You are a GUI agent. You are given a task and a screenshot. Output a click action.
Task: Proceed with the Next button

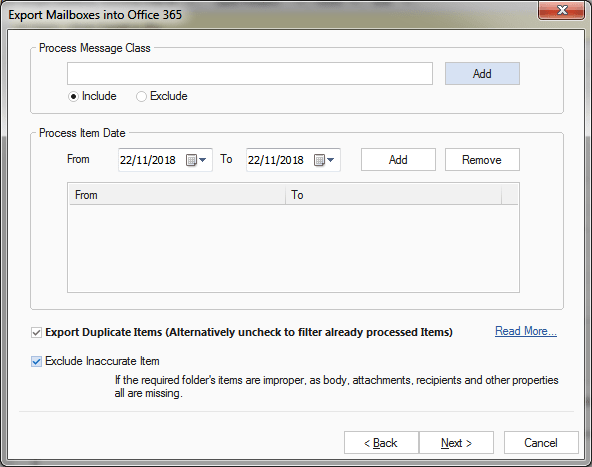click(456, 442)
